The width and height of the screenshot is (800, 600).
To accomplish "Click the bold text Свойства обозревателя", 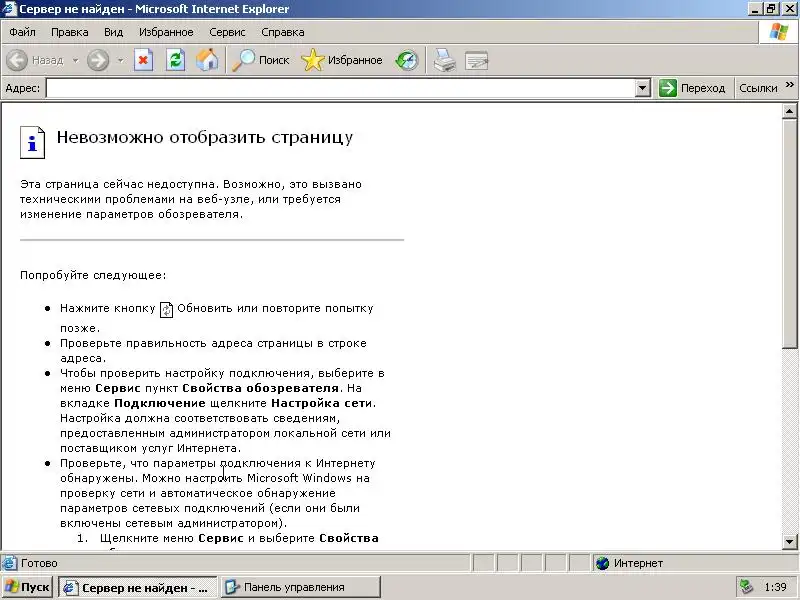I will (x=260, y=388).
